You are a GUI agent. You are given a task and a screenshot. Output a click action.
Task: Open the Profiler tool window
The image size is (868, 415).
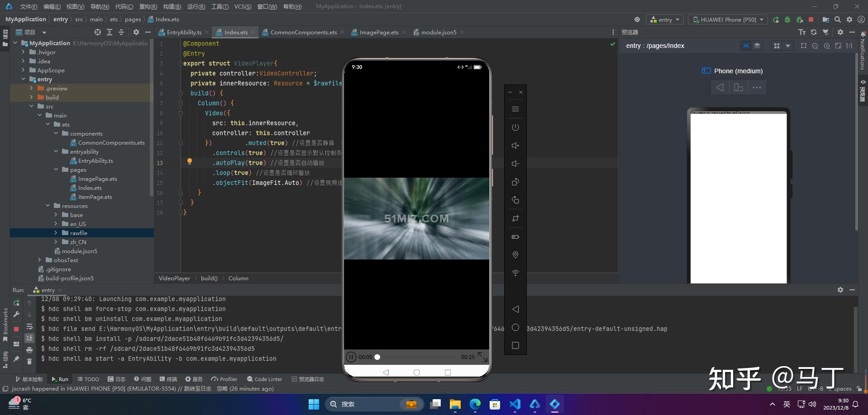(224, 379)
